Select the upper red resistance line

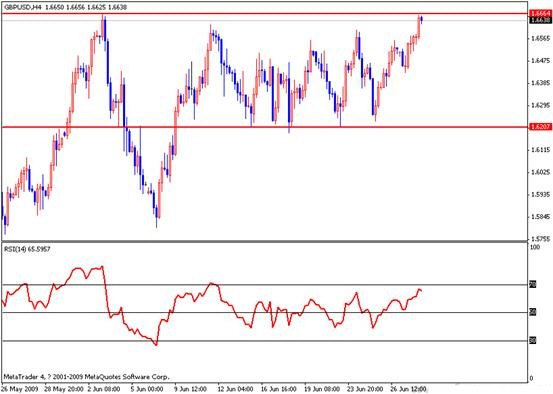[x=265, y=14]
